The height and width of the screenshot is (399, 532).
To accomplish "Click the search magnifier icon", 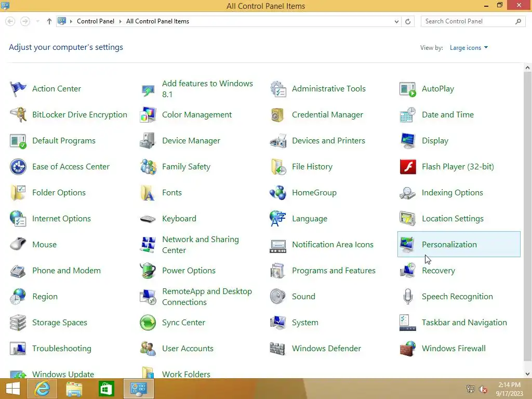I will 518,21.
